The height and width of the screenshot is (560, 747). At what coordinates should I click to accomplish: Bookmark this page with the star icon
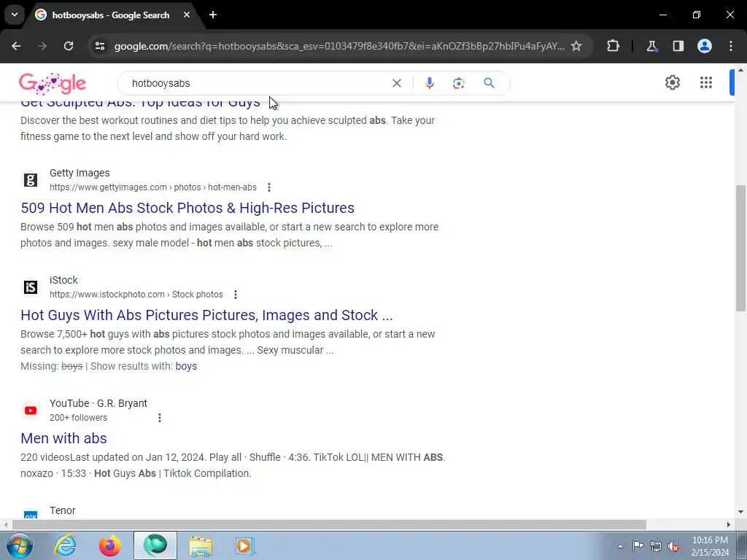[576, 46]
